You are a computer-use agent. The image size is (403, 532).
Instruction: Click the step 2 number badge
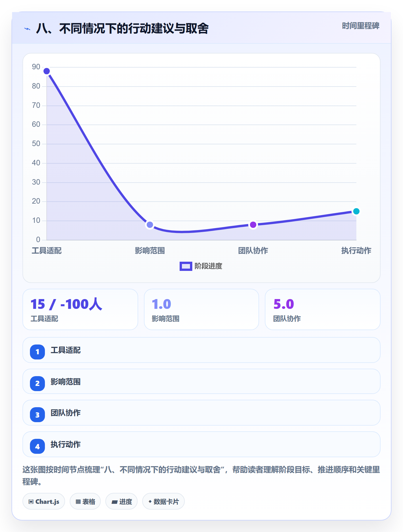[37, 383]
